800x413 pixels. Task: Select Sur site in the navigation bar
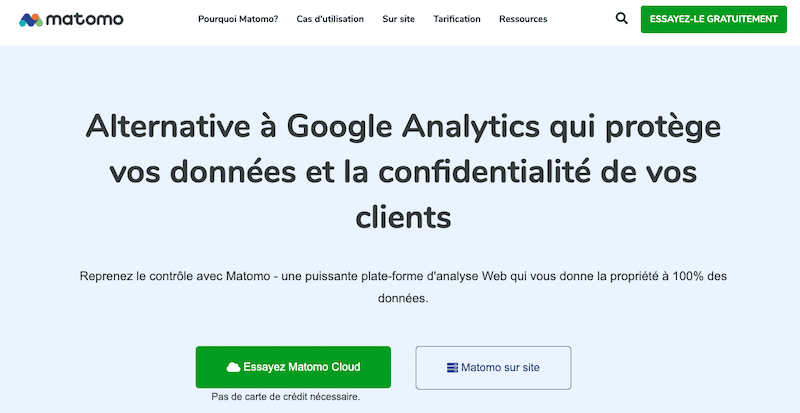(x=398, y=19)
